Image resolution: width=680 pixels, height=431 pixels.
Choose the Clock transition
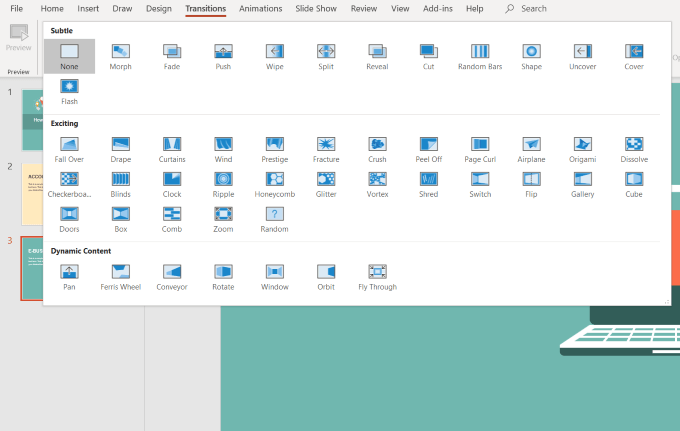click(x=172, y=184)
